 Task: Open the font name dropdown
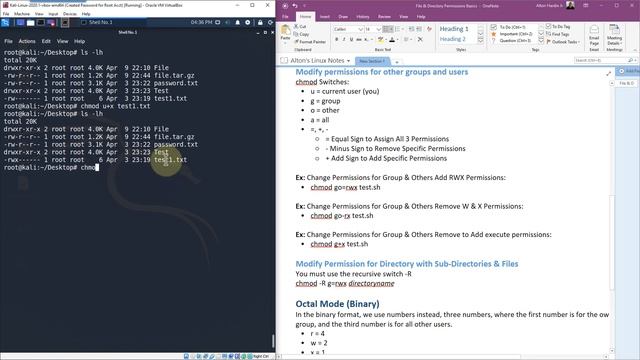360,29
